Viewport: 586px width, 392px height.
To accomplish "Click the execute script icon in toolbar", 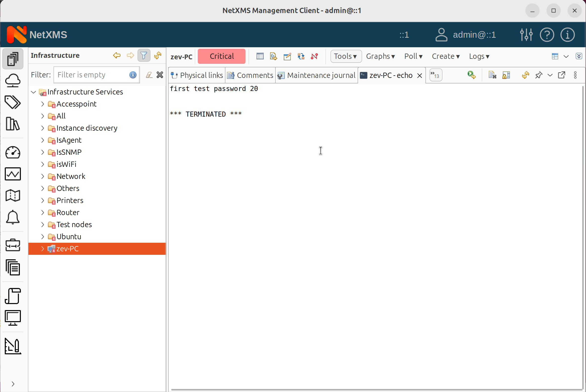I will click(x=273, y=56).
